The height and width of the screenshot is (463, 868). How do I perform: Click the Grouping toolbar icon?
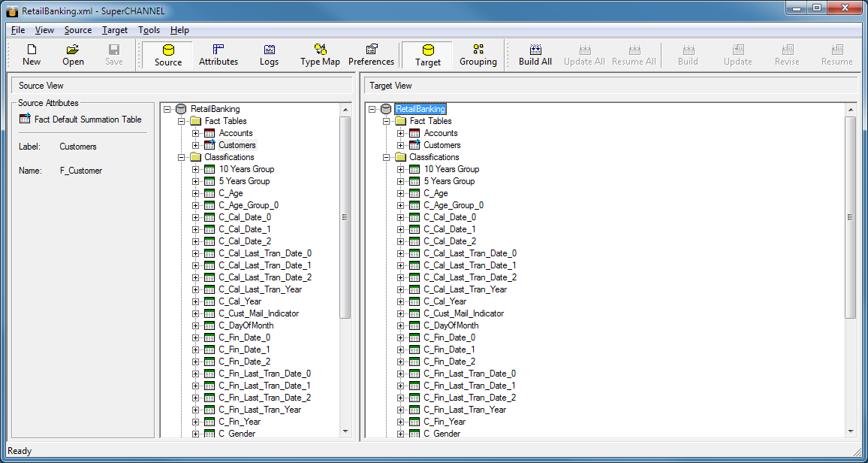coord(478,55)
